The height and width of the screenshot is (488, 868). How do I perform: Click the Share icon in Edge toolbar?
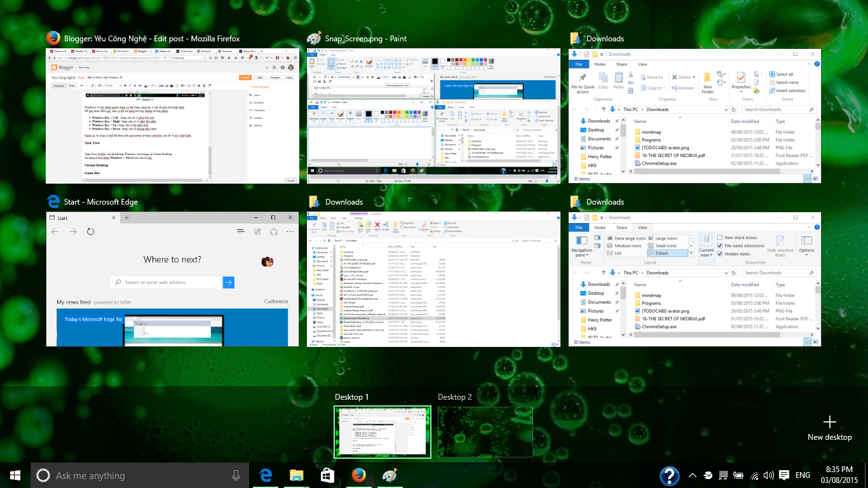point(273,232)
